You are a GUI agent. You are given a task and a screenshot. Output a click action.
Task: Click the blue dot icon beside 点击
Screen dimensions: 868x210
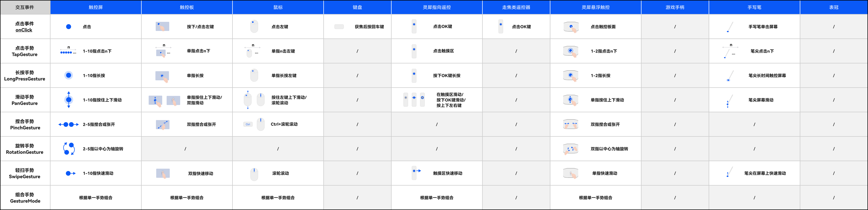(68, 27)
